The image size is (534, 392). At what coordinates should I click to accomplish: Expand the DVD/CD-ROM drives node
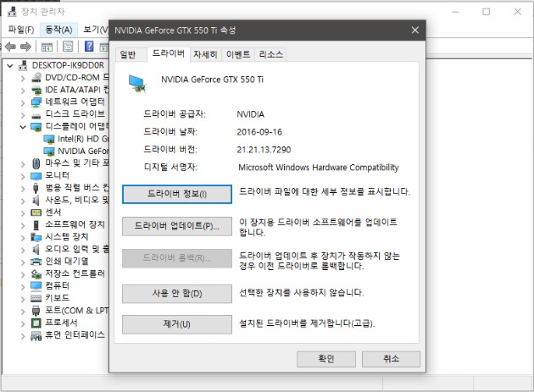click(x=23, y=78)
